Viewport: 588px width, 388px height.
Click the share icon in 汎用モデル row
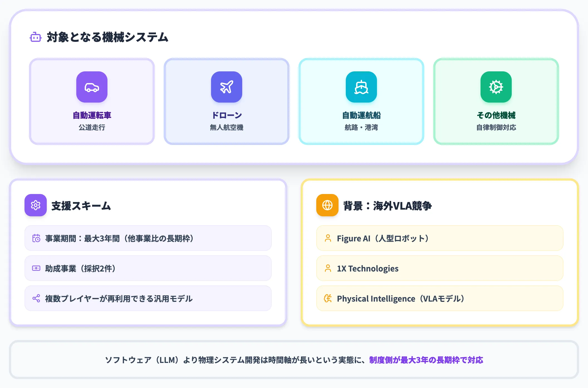(x=36, y=298)
